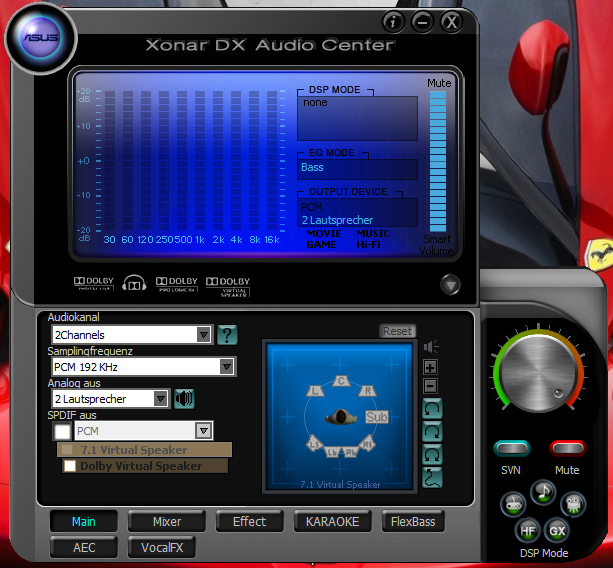The width and height of the screenshot is (613, 568).
Task: Toggle the SVN smart volume button
Action: [x=512, y=448]
